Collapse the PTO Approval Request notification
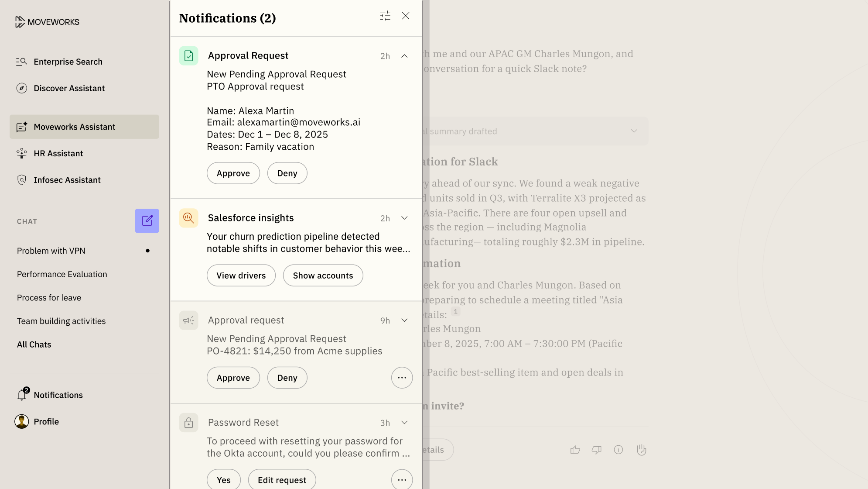 (x=404, y=56)
